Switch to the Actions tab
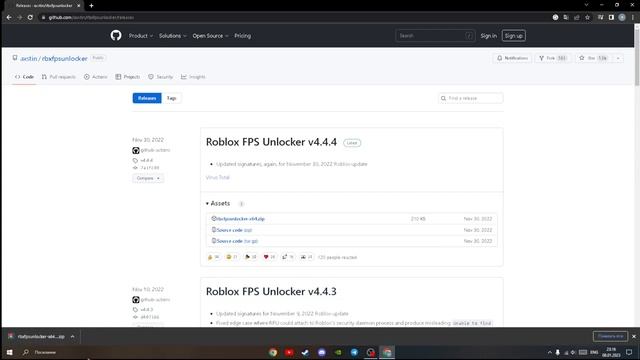 pos(96,77)
